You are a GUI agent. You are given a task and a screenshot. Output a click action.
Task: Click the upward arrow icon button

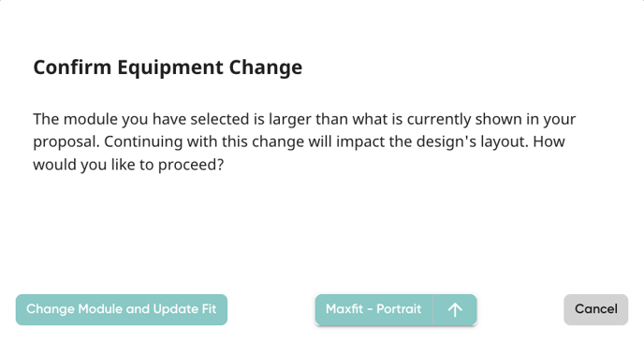[x=455, y=309]
